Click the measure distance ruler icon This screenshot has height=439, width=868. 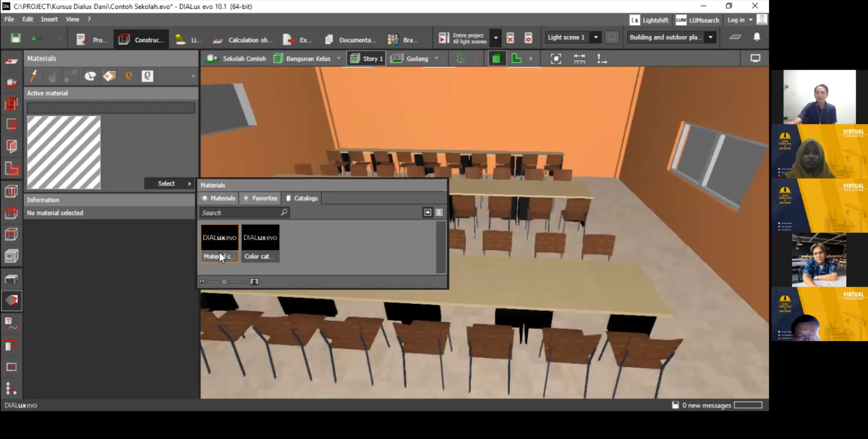click(579, 59)
